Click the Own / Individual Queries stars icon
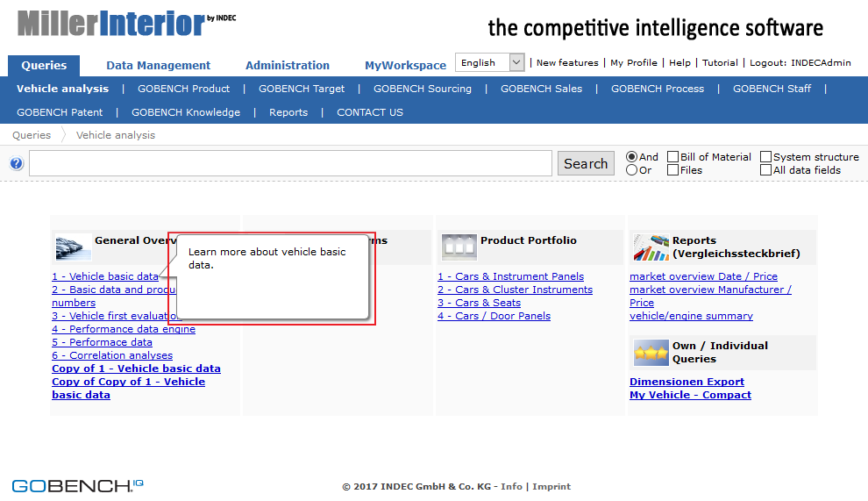Image resolution: width=868 pixels, height=501 pixels. [651, 353]
